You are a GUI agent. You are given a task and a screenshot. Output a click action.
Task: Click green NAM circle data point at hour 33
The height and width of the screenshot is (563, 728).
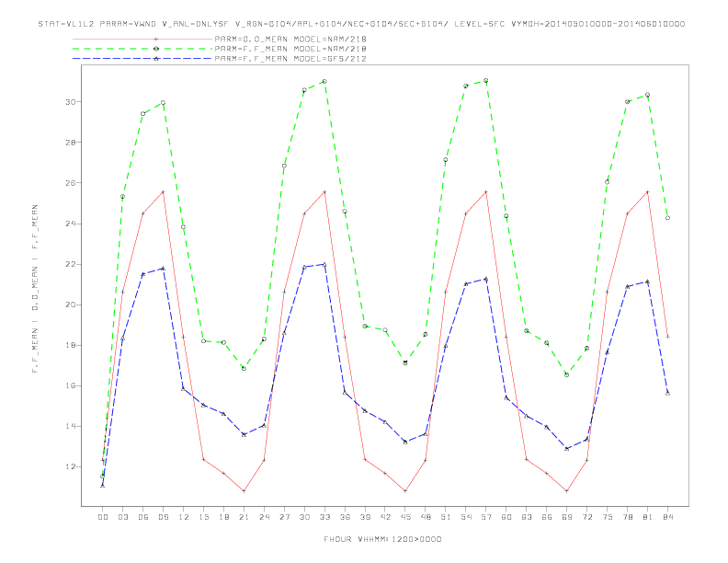[x=324, y=81]
